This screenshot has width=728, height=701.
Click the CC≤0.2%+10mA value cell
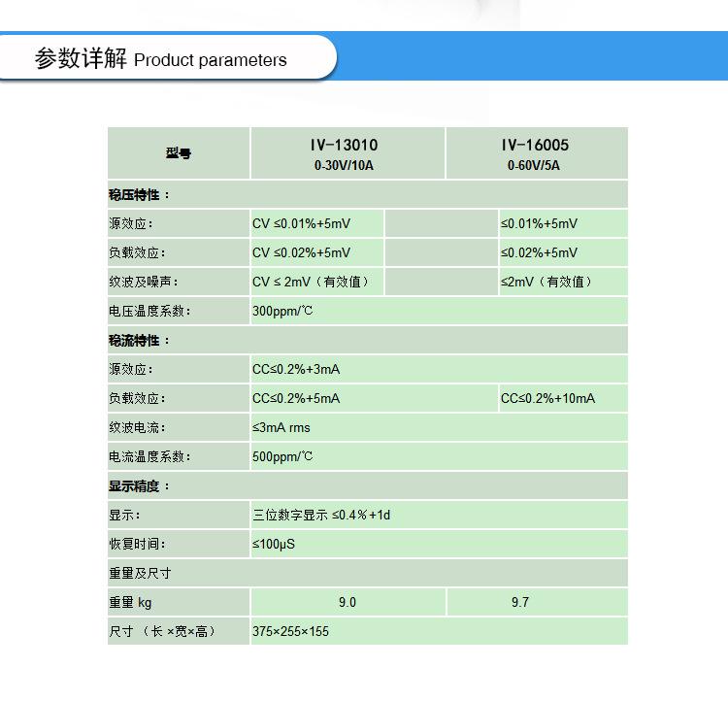[x=548, y=399]
